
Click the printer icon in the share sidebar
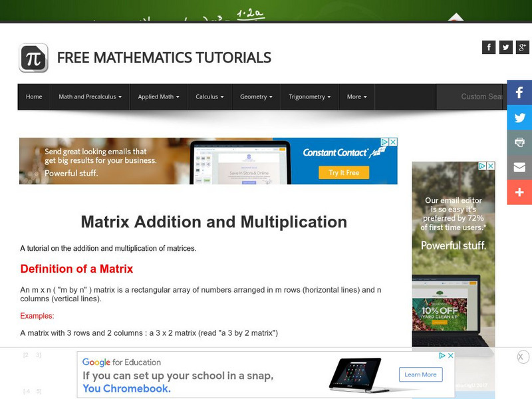pos(519,142)
